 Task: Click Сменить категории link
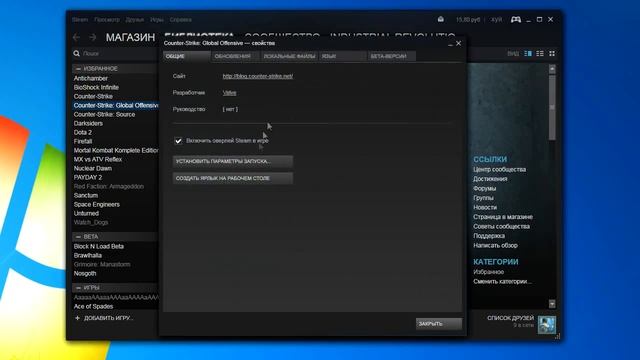(502, 281)
